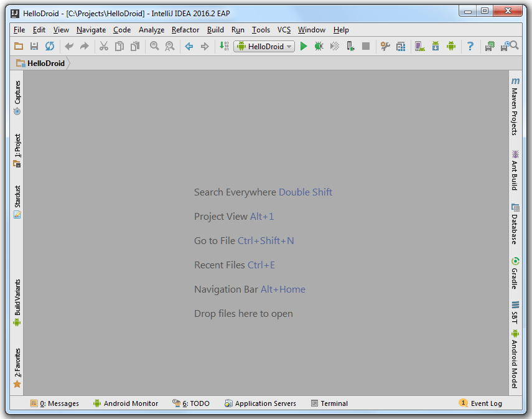Open the Tools menu
The width and height of the screenshot is (532, 419).
tap(261, 30)
